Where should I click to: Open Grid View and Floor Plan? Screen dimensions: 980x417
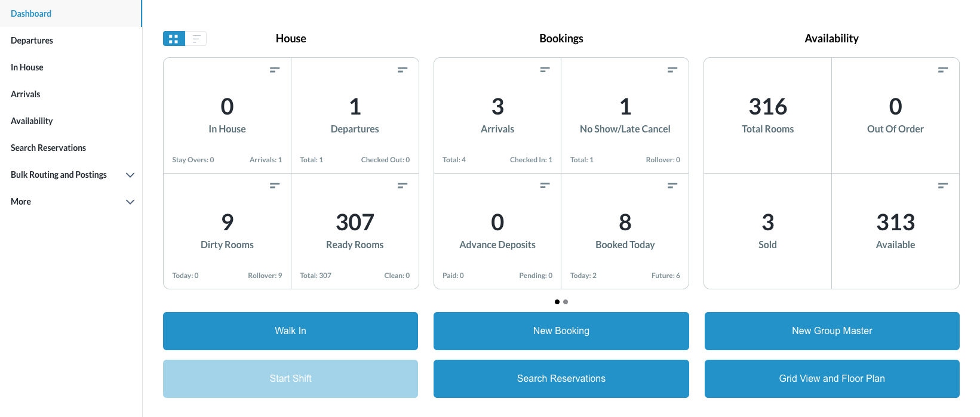point(832,379)
